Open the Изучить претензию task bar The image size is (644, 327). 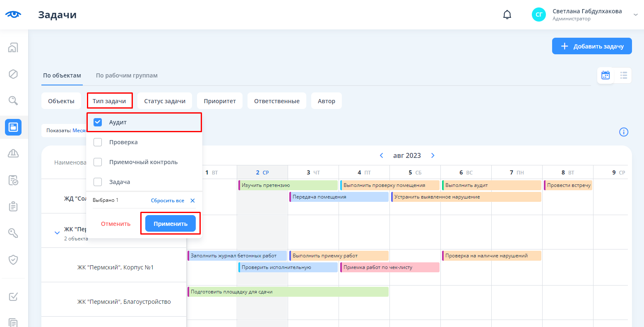pyautogui.click(x=288, y=185)
